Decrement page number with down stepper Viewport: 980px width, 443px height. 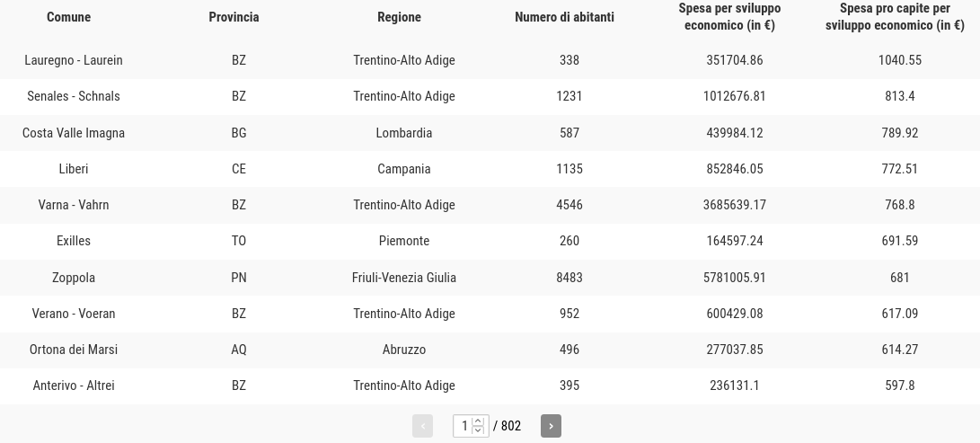click(x=478, y=430)
